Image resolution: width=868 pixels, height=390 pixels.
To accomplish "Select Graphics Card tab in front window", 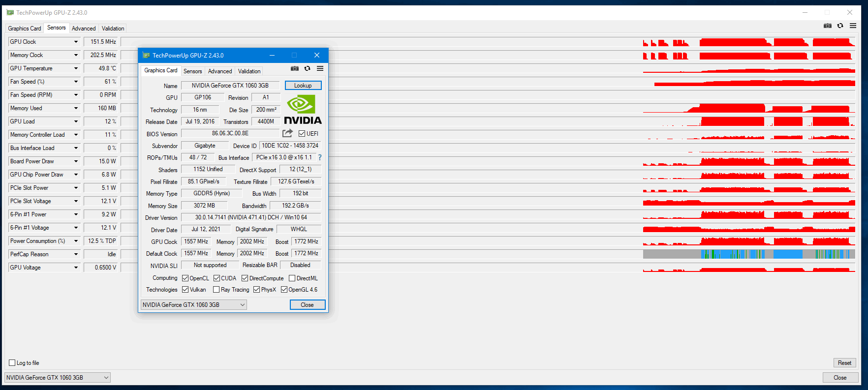I will click(x=160, y=70).
